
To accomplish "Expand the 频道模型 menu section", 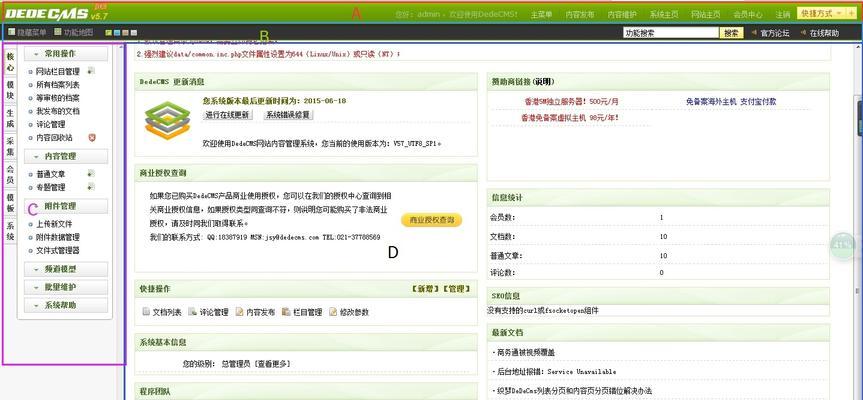I will 66,270.
